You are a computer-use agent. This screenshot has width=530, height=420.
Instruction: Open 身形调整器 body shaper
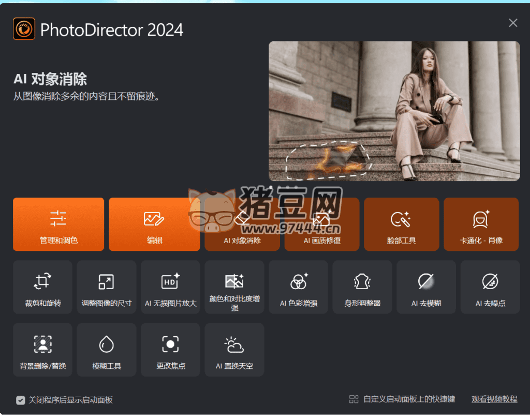pos(362,287)
